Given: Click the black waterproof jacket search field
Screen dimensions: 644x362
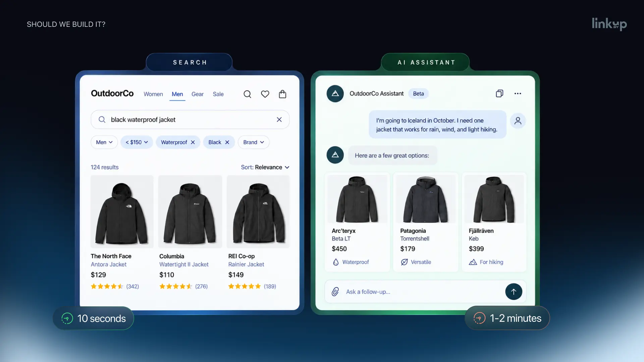Looking at the screenshot, I should pos(190,120).
